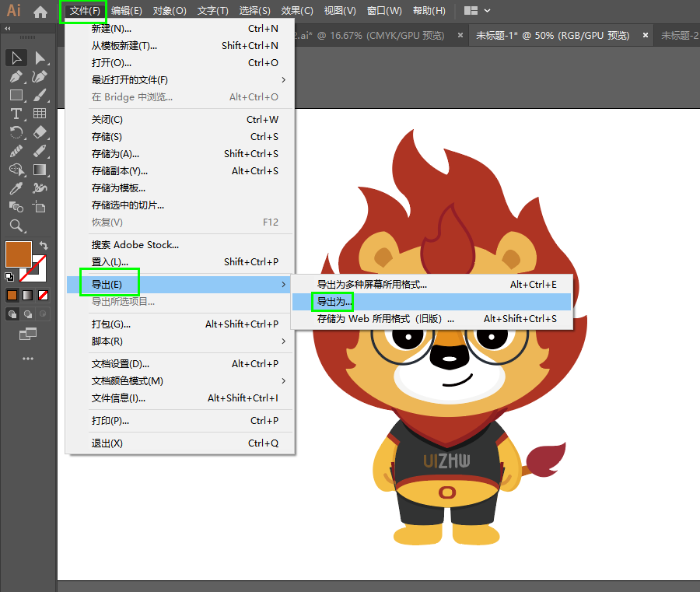The width and height of the screenshot is (700, 592).
Task: Switch to 未标题-1* @ 50% tab
Action: pos(552,36)
